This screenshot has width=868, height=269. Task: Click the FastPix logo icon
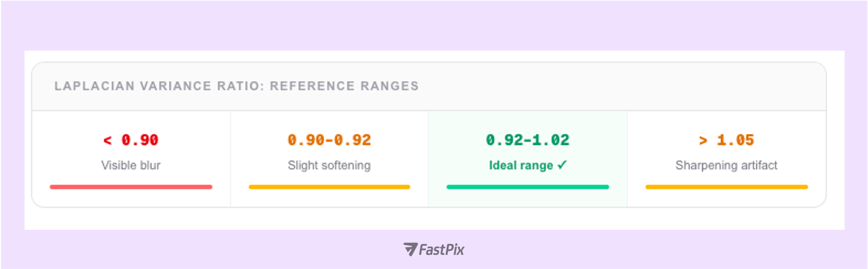pos(410,249)
